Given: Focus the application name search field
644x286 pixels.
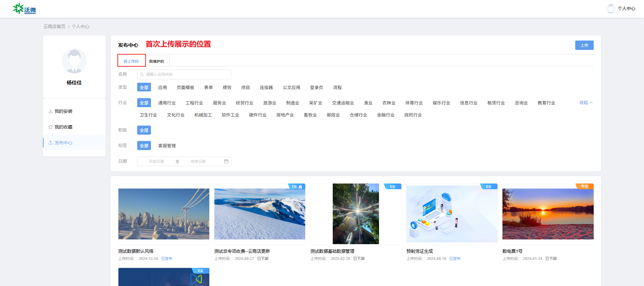Looking at the screenshot, I should pos(184,74).
